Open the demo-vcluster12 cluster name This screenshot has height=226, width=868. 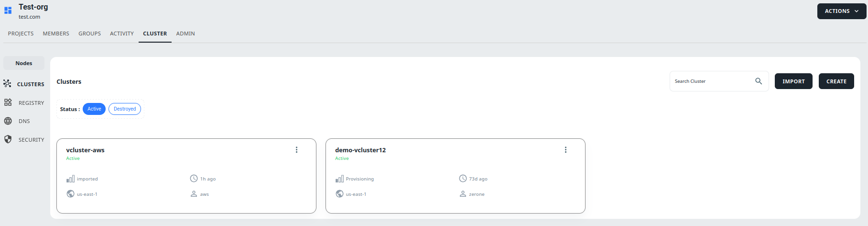(360, 150)
